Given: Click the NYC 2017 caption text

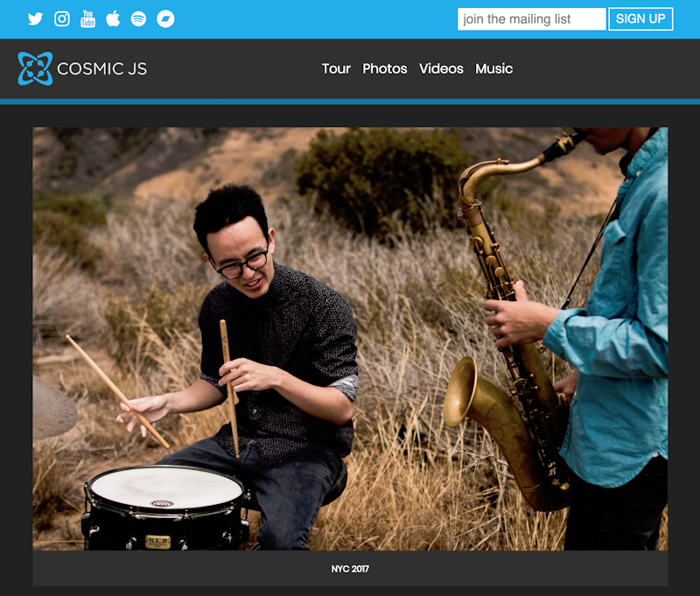Looking at the screenshot, I should click(x=350, y=569).
